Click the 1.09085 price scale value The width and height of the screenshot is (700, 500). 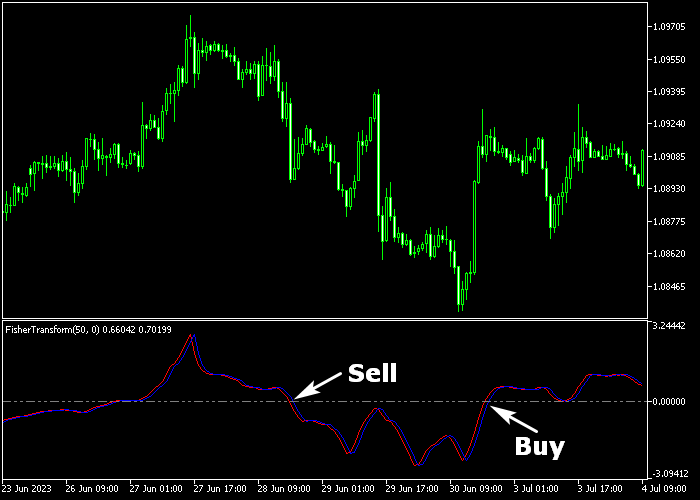pyautogui.click(x=669, y=156)
